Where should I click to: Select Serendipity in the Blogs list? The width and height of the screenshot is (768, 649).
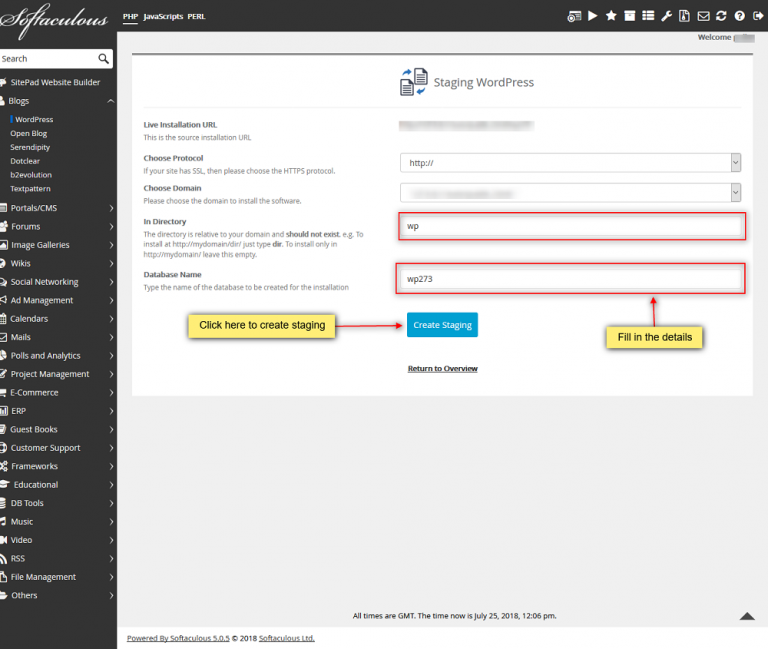(x=30, y=147)
